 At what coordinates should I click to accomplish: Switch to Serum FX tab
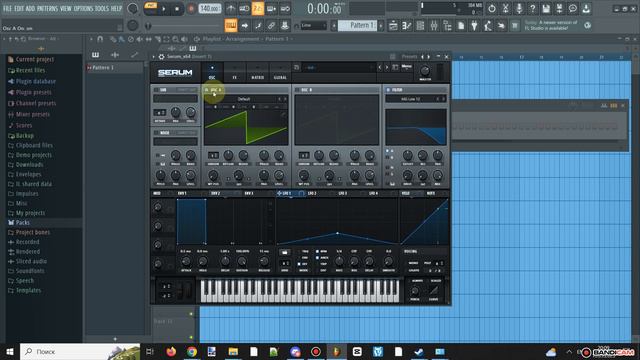(x=235, y=72)
